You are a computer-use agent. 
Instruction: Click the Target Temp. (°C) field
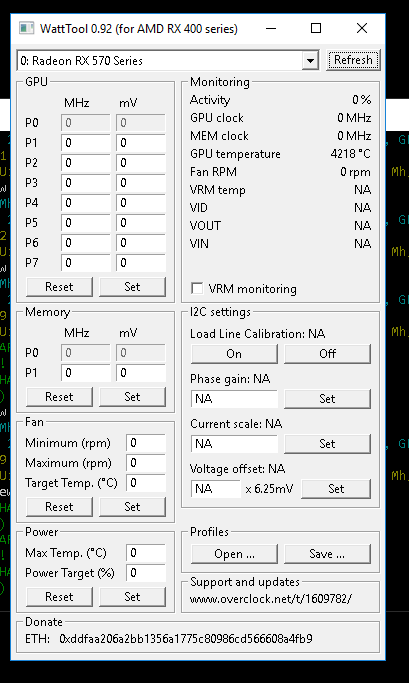click(x=146, y=483)
